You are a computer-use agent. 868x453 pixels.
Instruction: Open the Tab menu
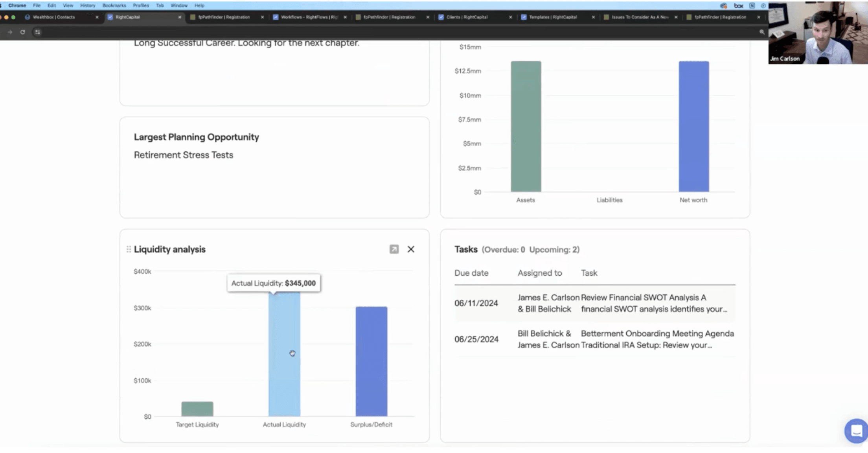tap(160, 6)
